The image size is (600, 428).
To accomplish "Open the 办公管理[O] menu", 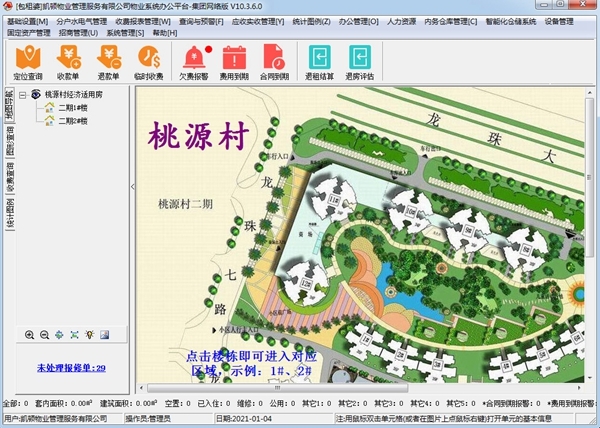I will [x=359, y=21].
